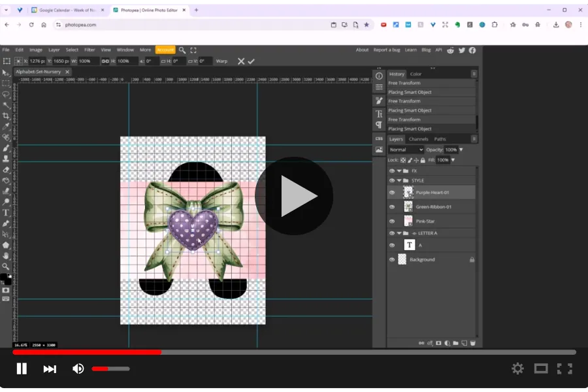Viewport: 588px width, 392px height.
Task: Open the Normal blend mode dropdown
Action: (x=406, y=150)
